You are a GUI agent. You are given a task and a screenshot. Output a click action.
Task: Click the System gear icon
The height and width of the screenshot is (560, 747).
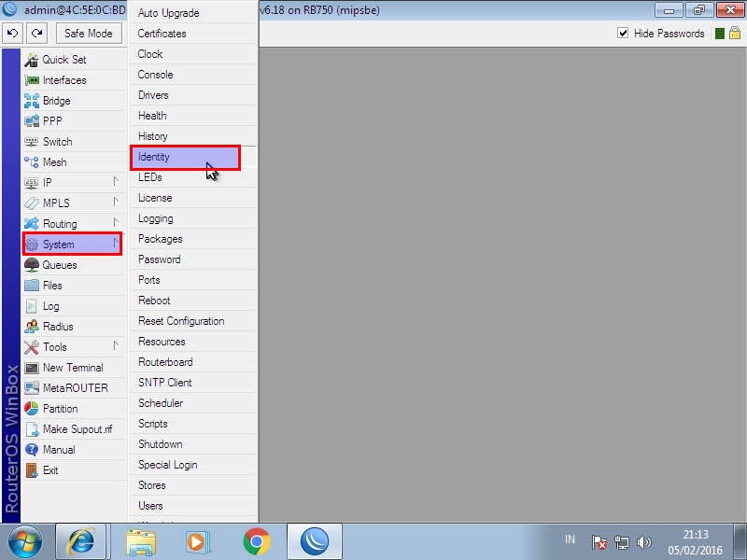pyautogui.click(x=32, y=245)
